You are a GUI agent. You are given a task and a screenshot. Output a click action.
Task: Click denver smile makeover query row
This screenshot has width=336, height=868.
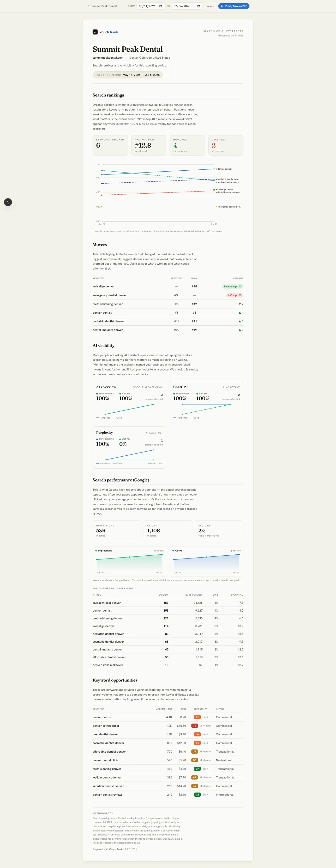pos(168,665)
